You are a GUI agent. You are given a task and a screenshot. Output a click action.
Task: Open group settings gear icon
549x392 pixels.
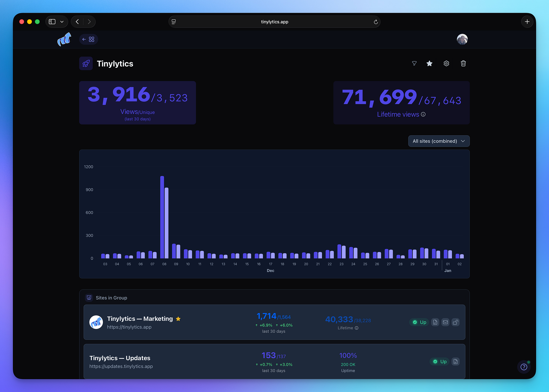pos(446,63)
